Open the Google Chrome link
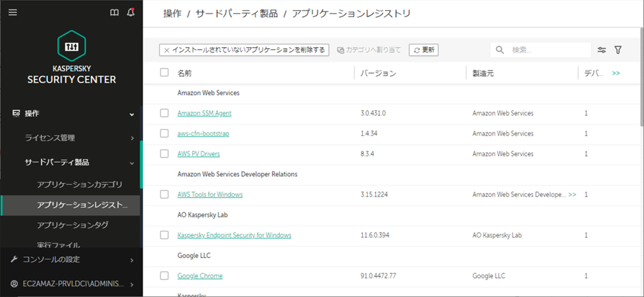The height and width of the screenshot is (297, 644). 200,276
